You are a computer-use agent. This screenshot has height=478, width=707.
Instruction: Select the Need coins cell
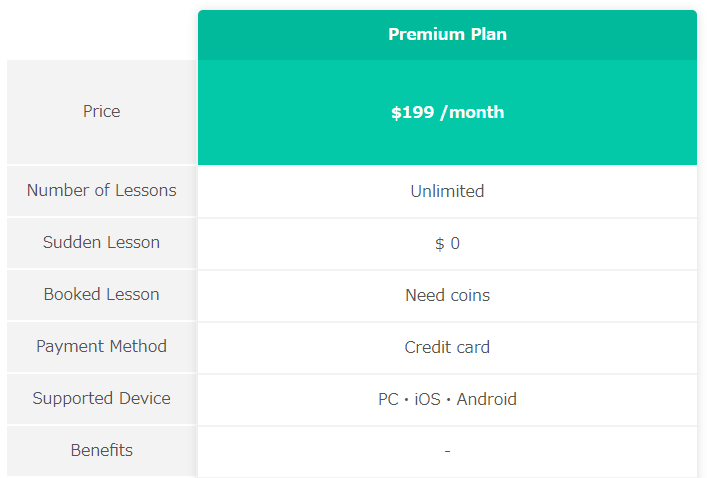(447, 295)
